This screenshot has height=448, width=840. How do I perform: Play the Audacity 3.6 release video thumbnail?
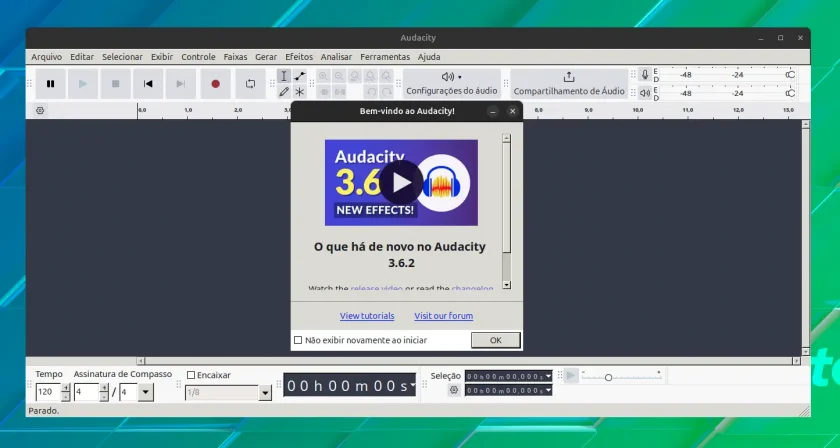coord(401,183)
